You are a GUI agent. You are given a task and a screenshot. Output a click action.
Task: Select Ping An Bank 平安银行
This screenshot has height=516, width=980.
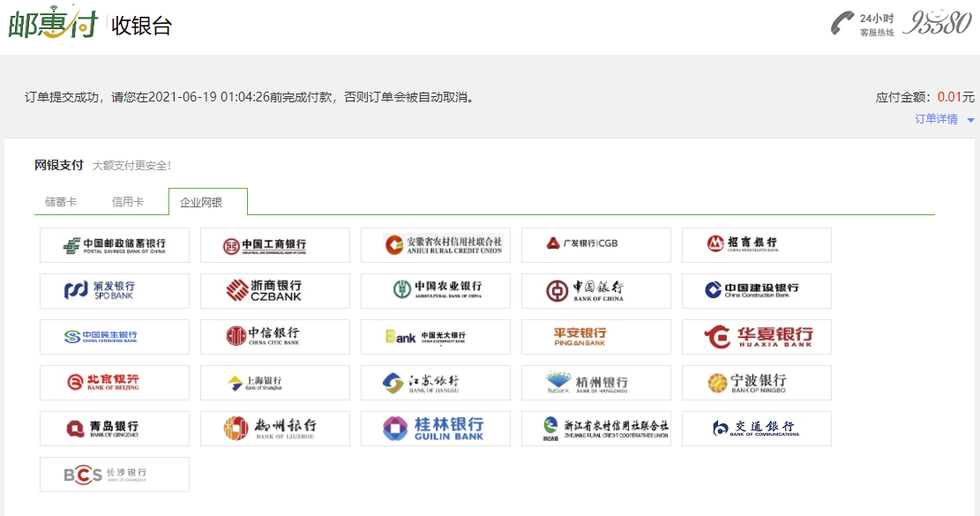click(x=594, y=336)
